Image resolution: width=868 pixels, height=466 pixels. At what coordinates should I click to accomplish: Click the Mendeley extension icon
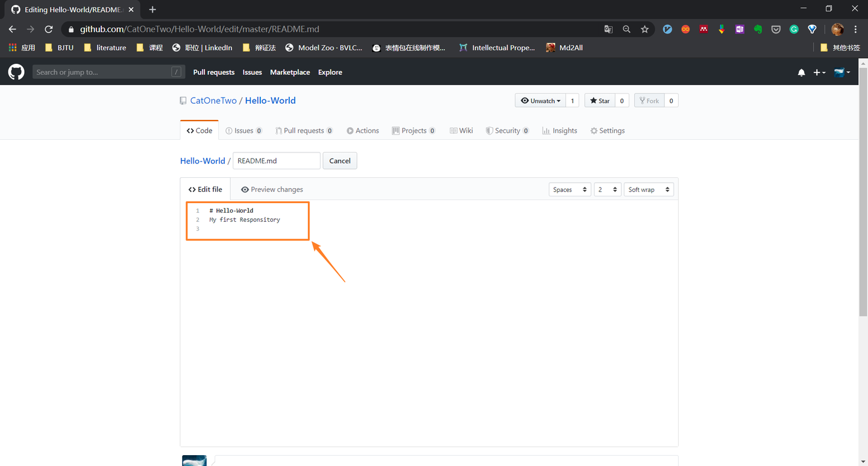click(703, 28)
